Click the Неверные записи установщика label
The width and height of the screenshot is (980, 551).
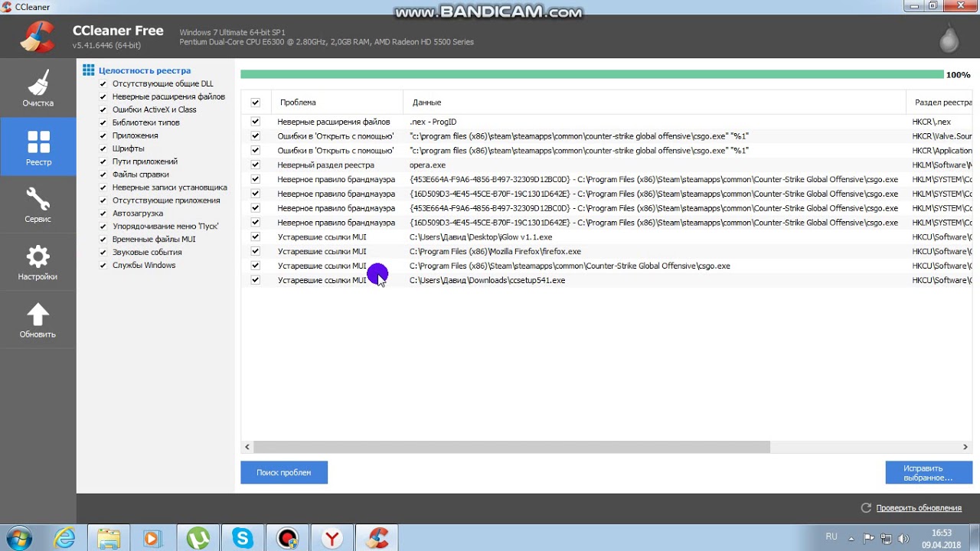[x=169, y=187]
